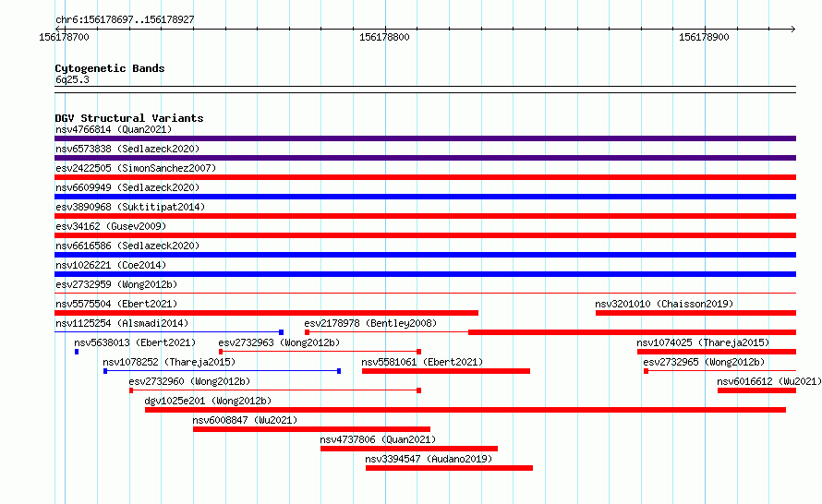Click nsv1125254 (Alsmadi2014) variant label

tap(122, 323)
